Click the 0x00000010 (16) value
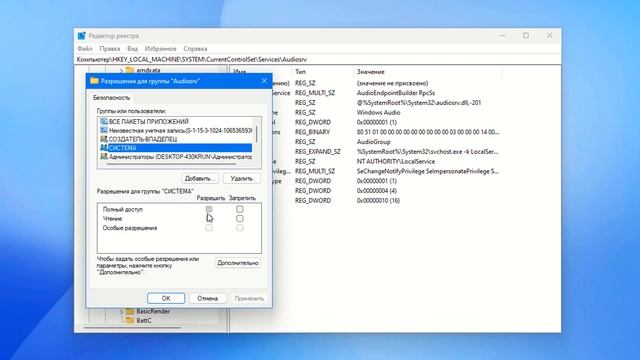 pos(378,200)
